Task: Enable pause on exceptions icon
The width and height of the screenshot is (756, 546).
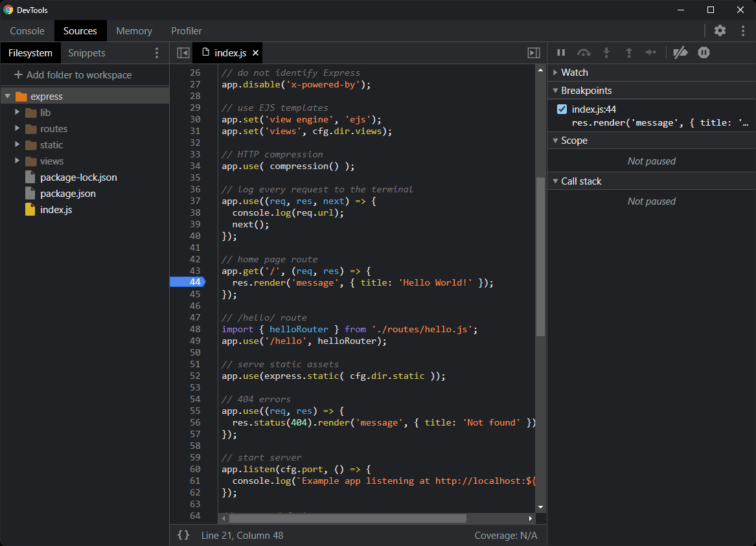Action: [703, 52]
